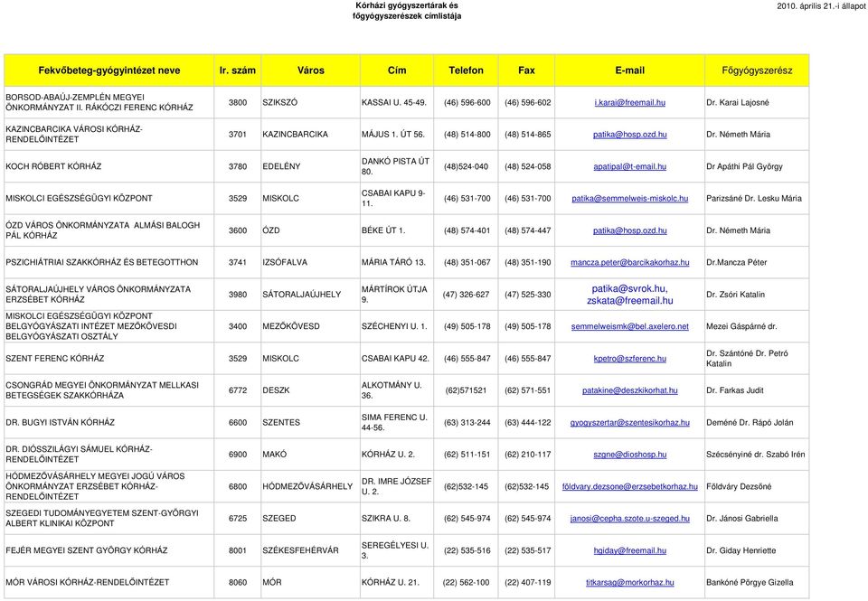Click patika@hosp.ozd.hu in the Kazincbarcika row
Screen dimensions: 868x601
pos(630,135)
